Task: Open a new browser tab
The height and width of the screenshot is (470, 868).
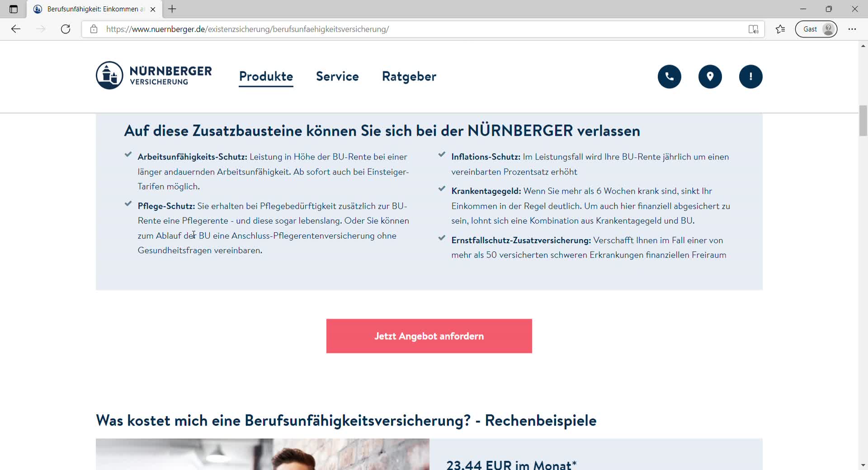Action: click(x=172, y=9)
